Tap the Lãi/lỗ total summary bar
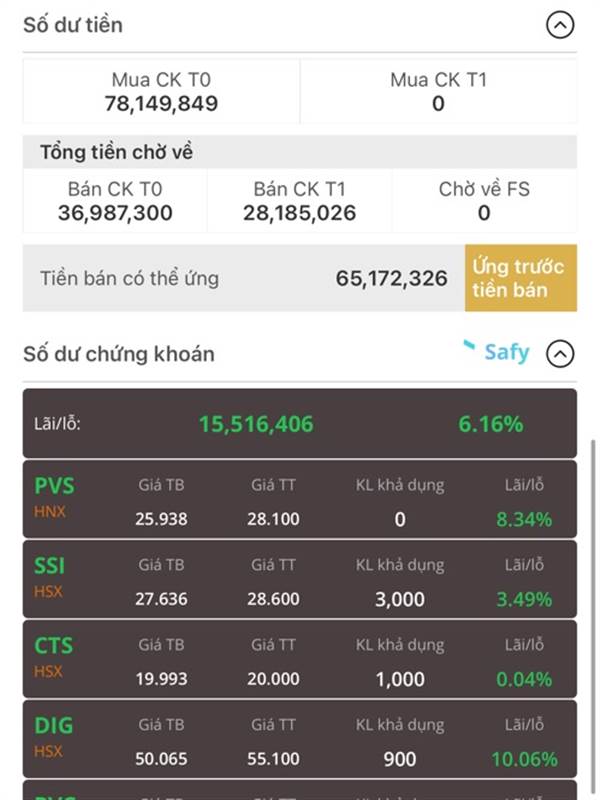This screenshot has height=800, width=600. pyautogui.click(x=299, y=423)
